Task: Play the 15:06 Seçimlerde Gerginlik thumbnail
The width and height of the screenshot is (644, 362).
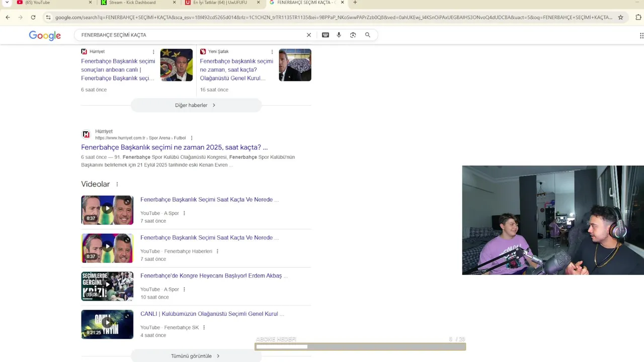Action: pos(107,287)
